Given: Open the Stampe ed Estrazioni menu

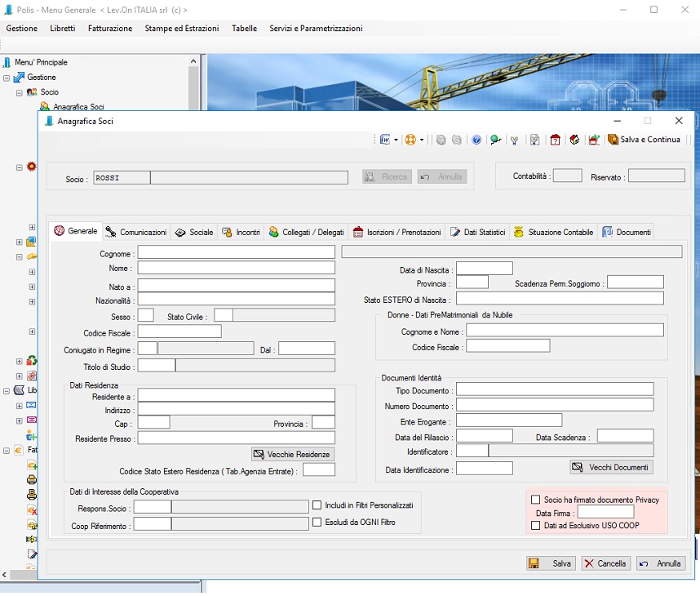Looking at the screenshot, I should coord(182,28).
